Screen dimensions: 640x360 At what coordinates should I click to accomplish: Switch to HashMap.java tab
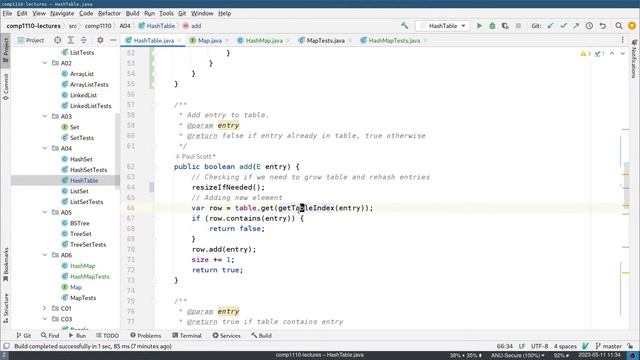[x=264, y=40]
